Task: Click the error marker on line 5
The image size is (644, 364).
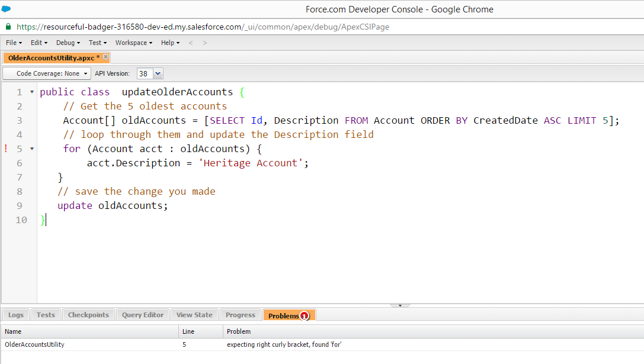Action: point(6,149)
